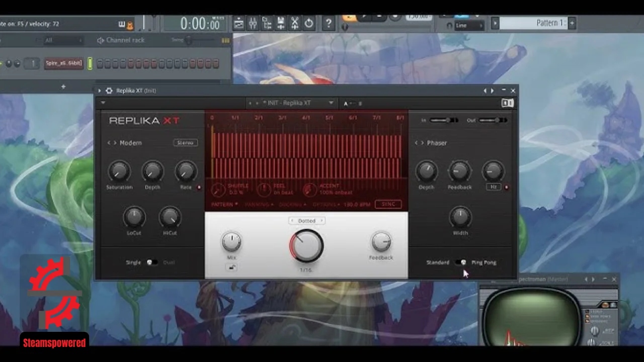Open the playlist icon in FL toolbar
The image size is (644, 362).
[x=239, y=23]
